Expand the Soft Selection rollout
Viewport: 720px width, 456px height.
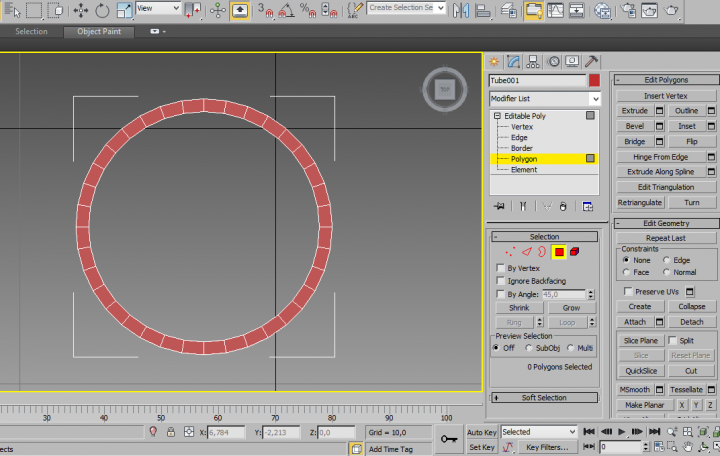(544, 397)
